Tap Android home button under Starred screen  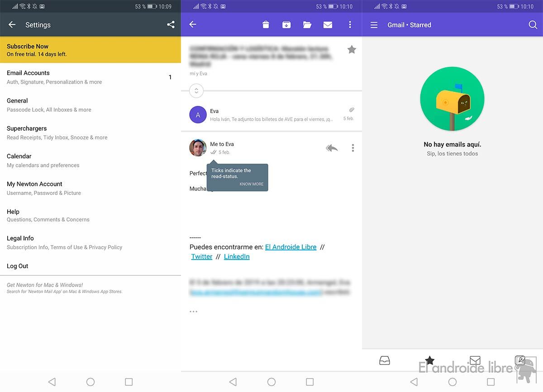click(452, 382)
